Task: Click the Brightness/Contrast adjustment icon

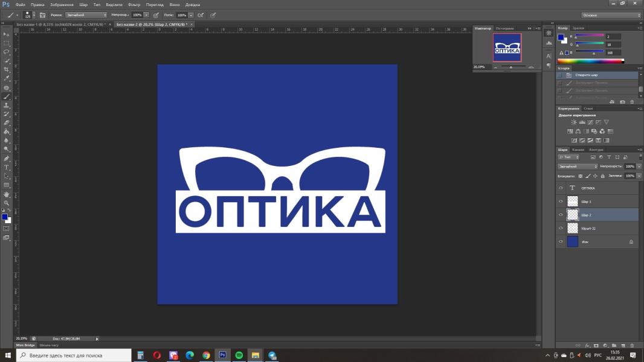Action: (x=574, y=122)
